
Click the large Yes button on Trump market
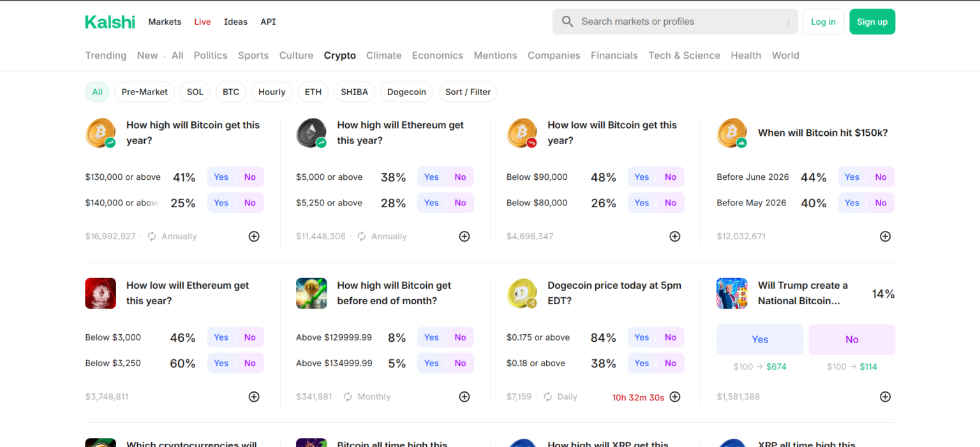click(x=759, y=339)
